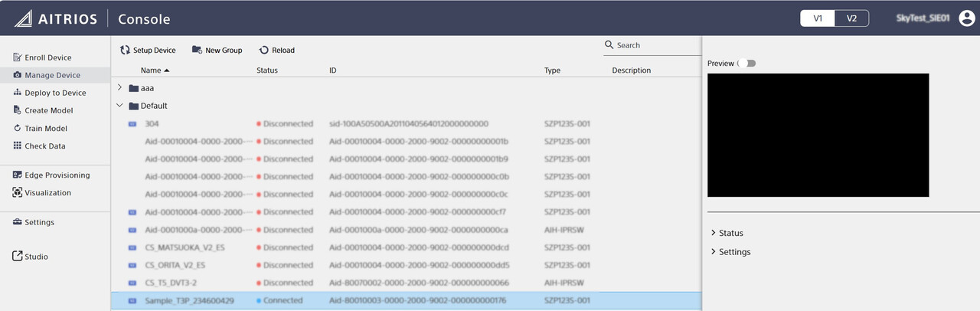
Task: Click the Status column header
Action: (x=267, y=70)
